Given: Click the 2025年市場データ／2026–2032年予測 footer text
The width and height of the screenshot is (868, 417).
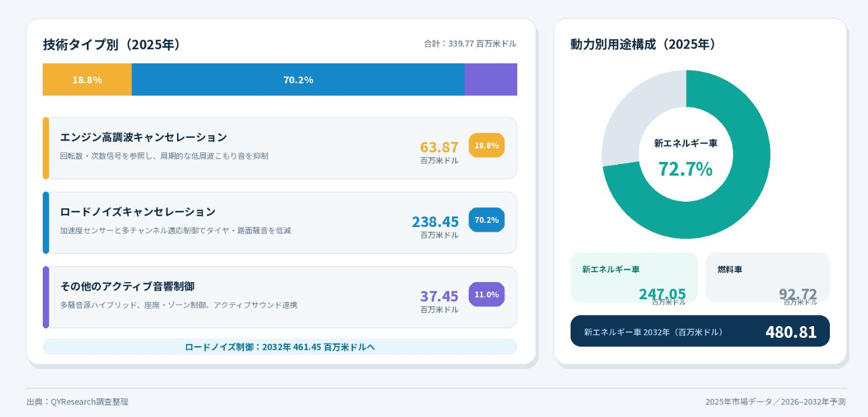Looking at the screenshot, I should [775, 402].
